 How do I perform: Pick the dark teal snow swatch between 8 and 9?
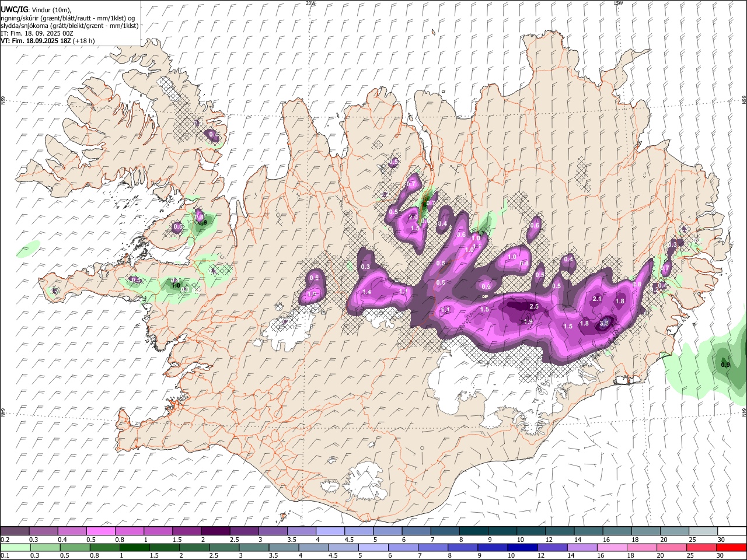click(x=473, y=531)
